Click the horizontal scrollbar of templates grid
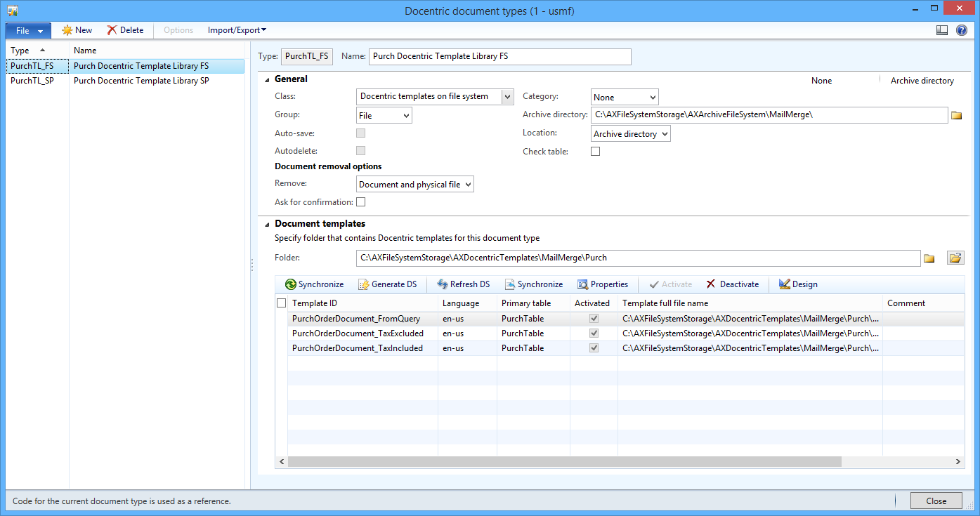Viewport: 980px width, 516px height. tap(565, 461)
